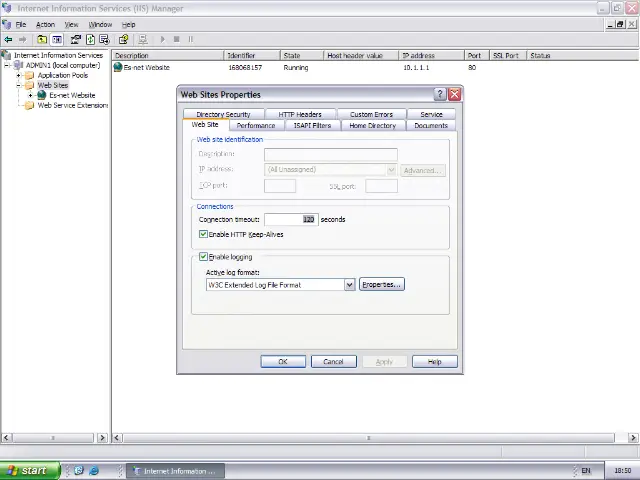Open the IP address dropdown arrow

pos(391,170)
